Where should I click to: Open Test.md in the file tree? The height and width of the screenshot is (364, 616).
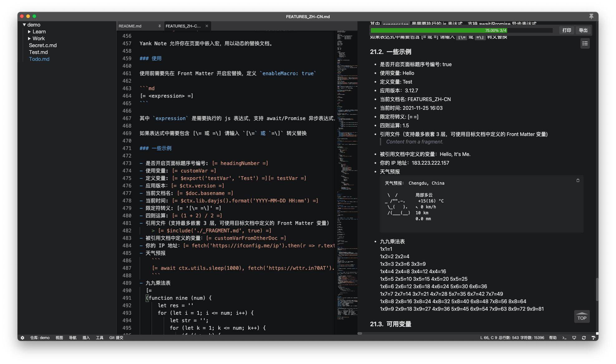[38, 52]
